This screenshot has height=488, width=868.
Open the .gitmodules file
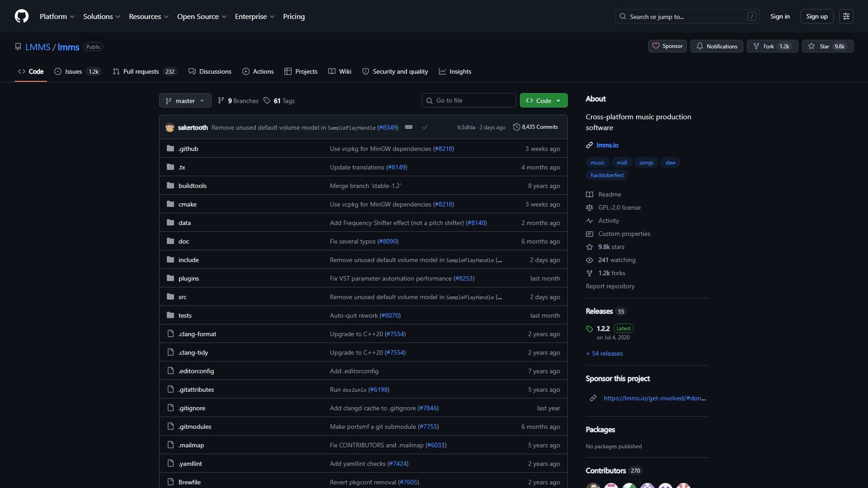point(194,427)
